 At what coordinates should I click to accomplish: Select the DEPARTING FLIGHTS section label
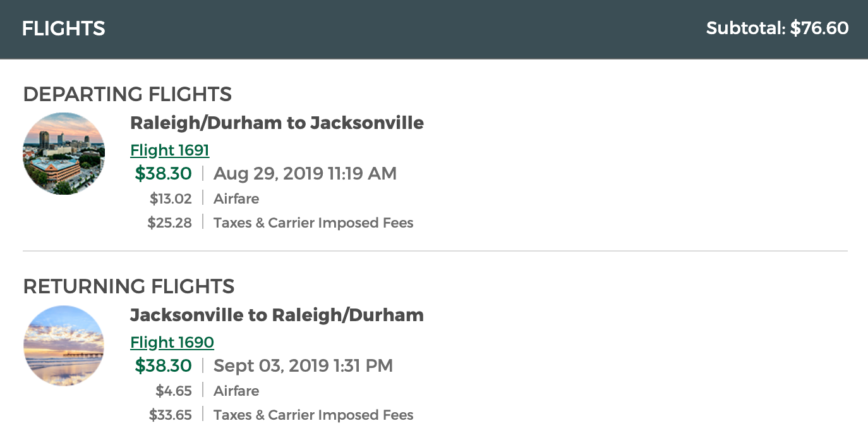128,94
